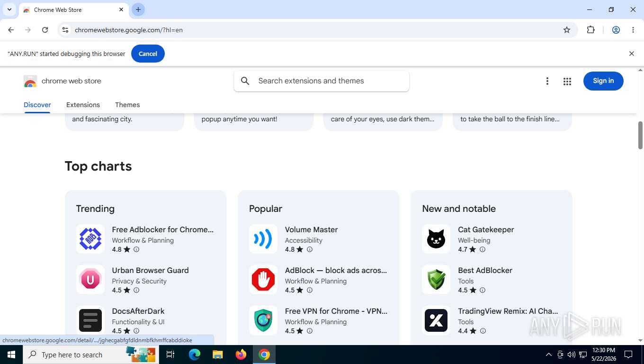The width and height of the screenshot is (644, 364).
Task: Bookmark this tab with the star icon
Action: coord(567,30)
